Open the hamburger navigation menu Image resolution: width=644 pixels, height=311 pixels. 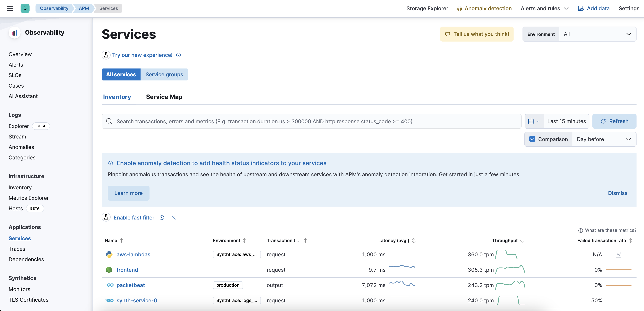pyautogui.click(x=10, y=8)
